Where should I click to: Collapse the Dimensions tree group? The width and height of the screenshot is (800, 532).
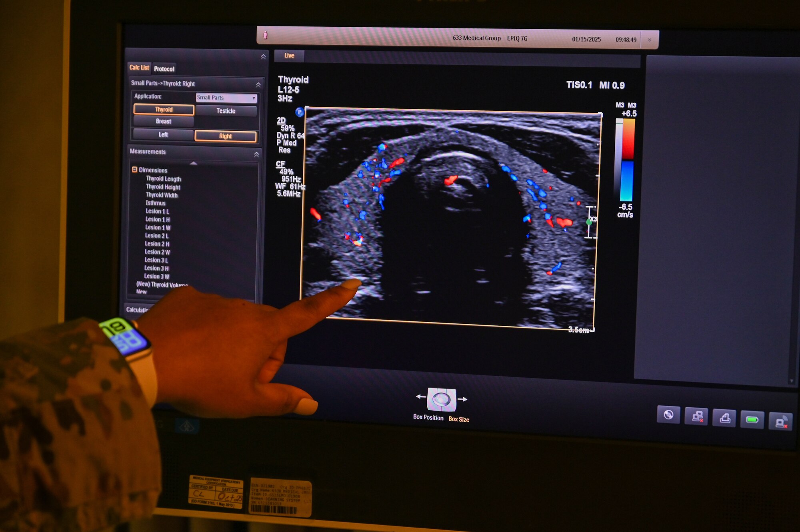(134, 169)
